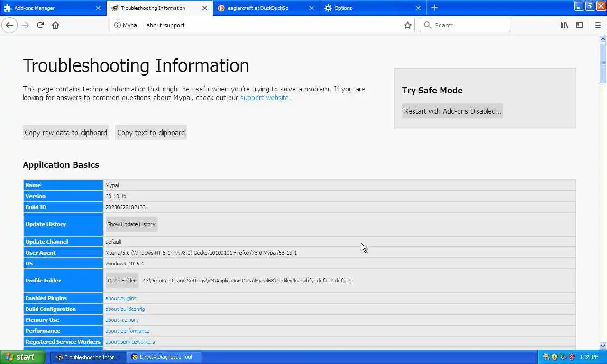This screenshot has width=607, height=364.
Task: Click Show Update History button
Action: (x=131, y=224)
